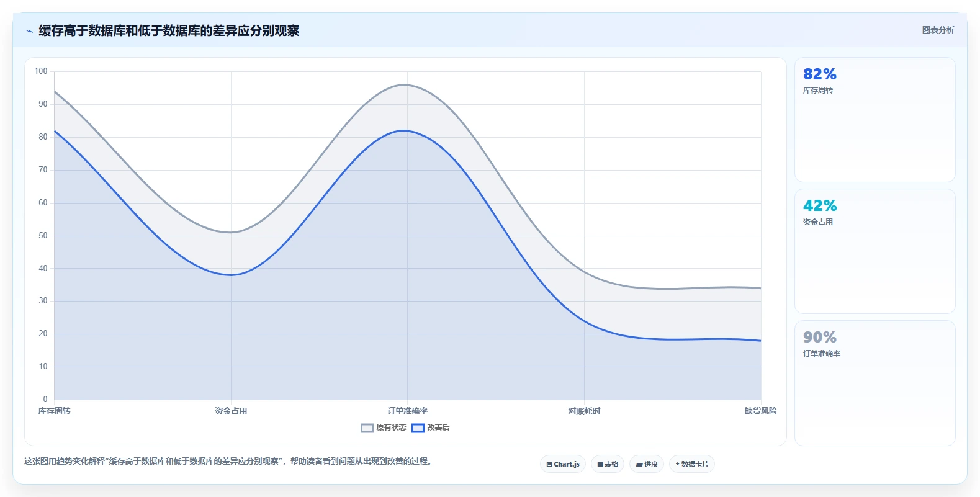Click the description text below the chart
The height and width of the screenshot is (497, 980).
tap(228, 461)
